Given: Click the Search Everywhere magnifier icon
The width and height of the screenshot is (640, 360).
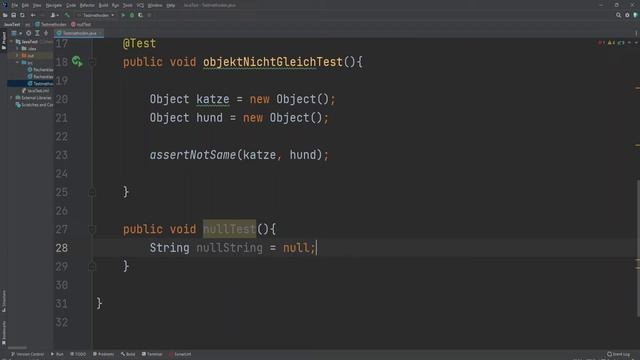Looking at the screenshot, I should [618, 15].
